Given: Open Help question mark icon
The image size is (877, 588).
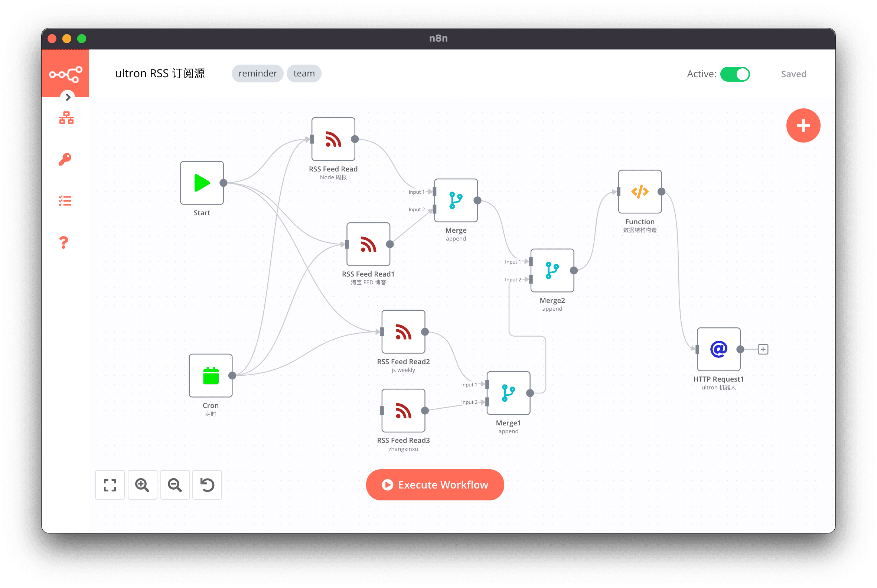Looking at the screenshot, I should pyautogui.click(x=64, y=243).
